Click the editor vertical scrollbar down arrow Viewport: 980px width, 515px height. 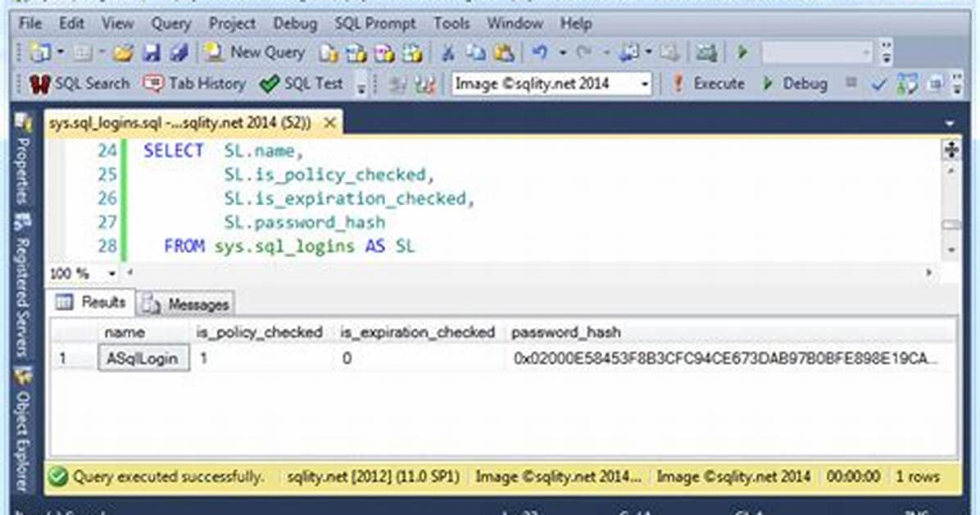pos(951,250)
